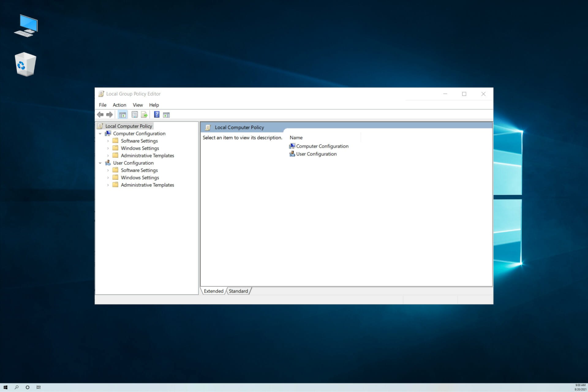This screenshot has width=588, height=392.
Task: Click the Show/Hide Console tree icon
Action: (123, 115)
